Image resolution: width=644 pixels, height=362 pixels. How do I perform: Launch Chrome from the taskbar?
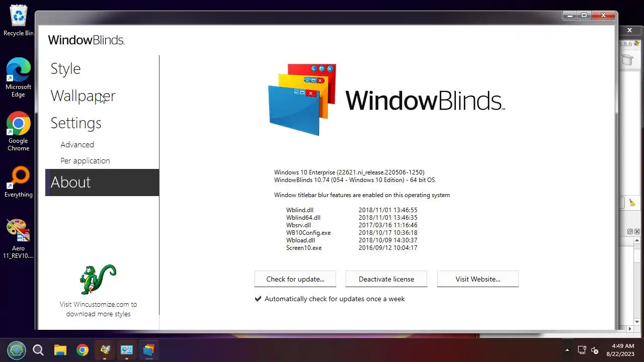83,350
